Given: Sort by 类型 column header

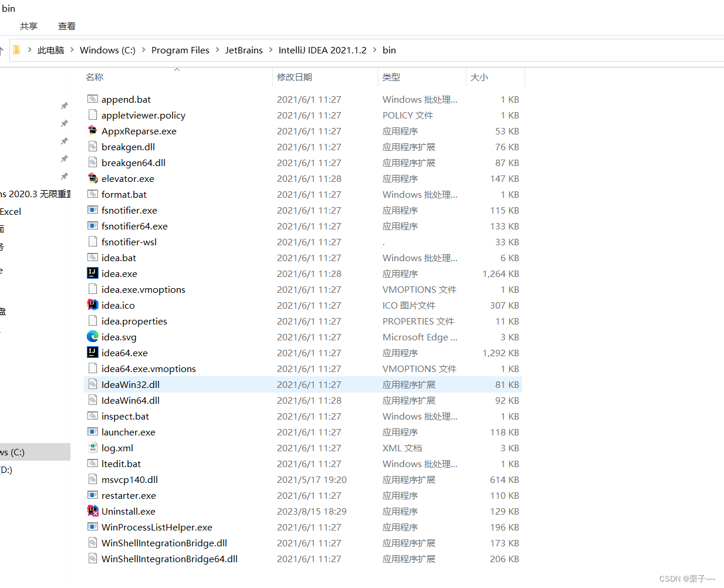Looking at the screenshot, I should (x=391, y=77).
